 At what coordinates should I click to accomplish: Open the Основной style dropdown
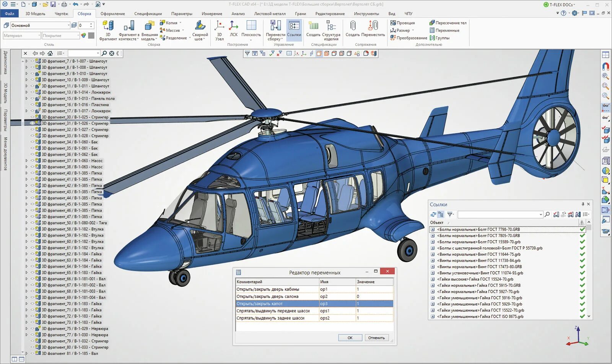pyautogui.click(x=68, y=25)
